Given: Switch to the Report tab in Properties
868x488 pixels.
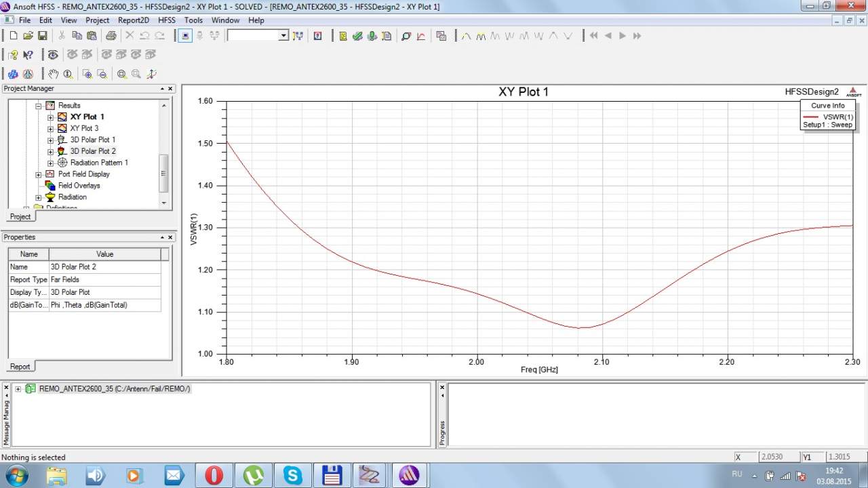Looking at the screenshot, I should point(20,367).
